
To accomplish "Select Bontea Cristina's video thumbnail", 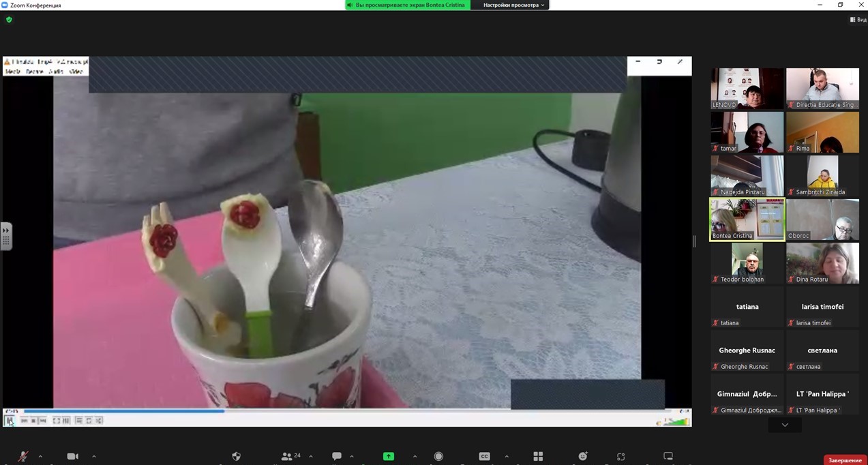I will coord(747,219).
